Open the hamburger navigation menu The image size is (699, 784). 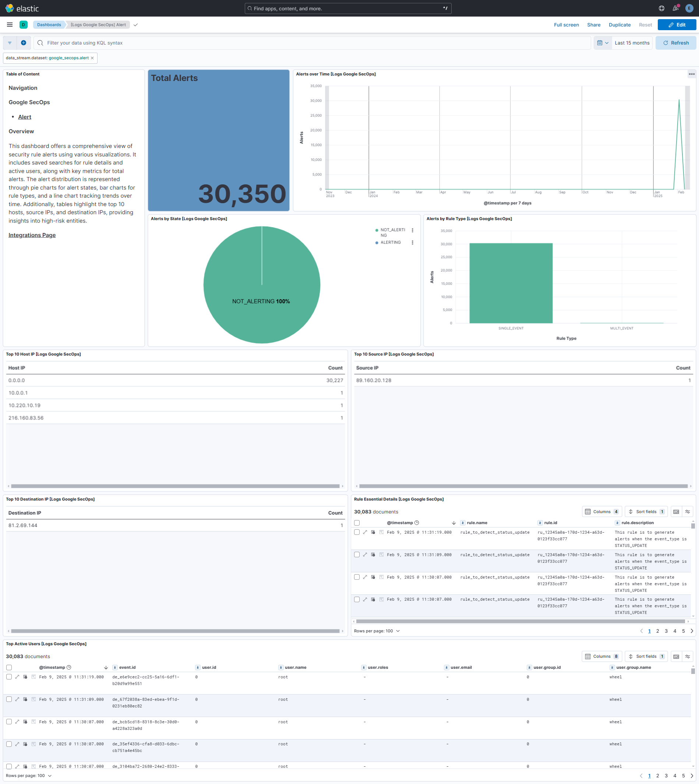click(x=10, y=25)
